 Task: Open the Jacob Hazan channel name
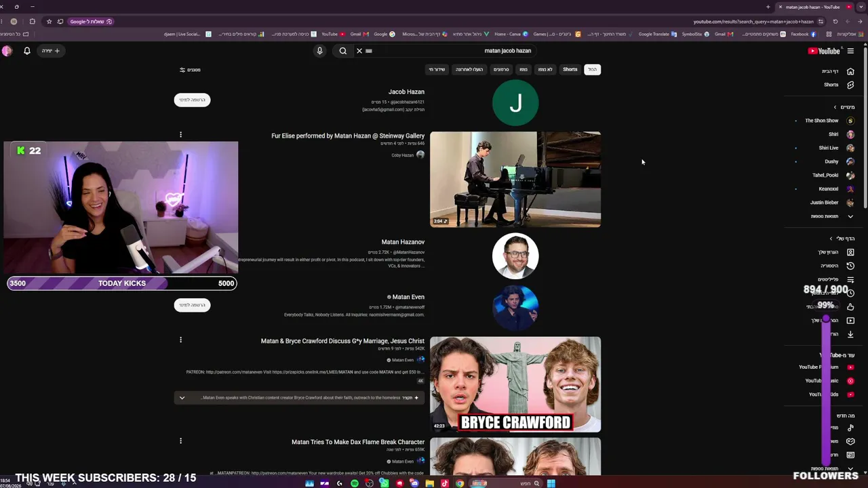[406, 91]
